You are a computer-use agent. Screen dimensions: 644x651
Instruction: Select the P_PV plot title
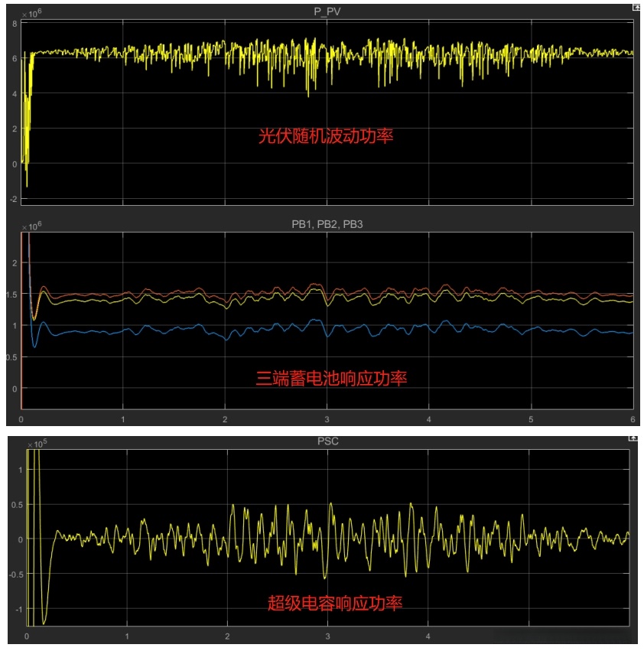327,11
